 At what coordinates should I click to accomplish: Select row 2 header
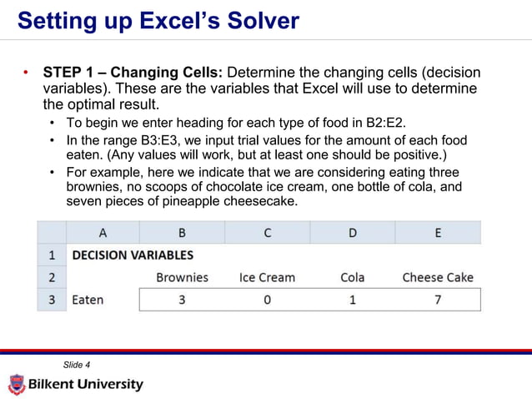(x=51, y=277)
